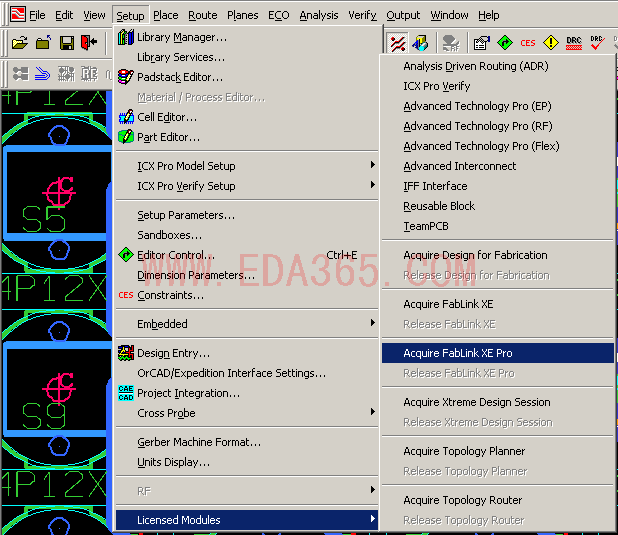Click the CAE CAD Project Integration icon
Image resolution: width=618 pixels, height=535 pixels.
click(x=126, y=393)
